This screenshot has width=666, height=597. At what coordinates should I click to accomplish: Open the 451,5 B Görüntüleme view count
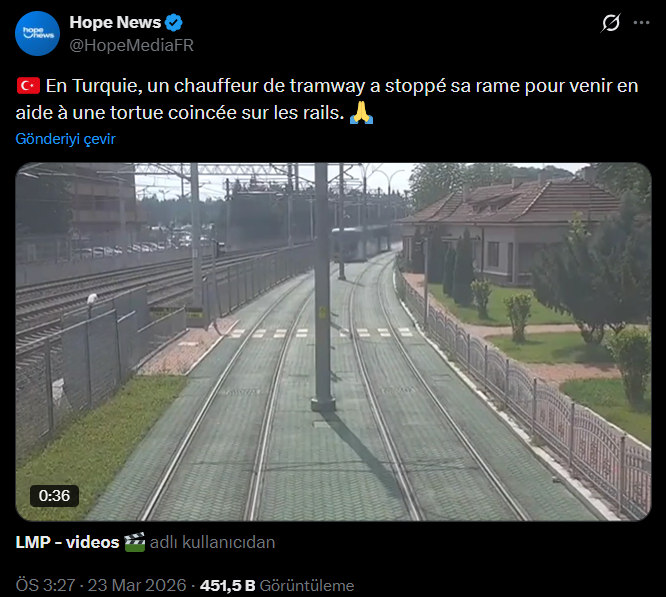(277, 585)
